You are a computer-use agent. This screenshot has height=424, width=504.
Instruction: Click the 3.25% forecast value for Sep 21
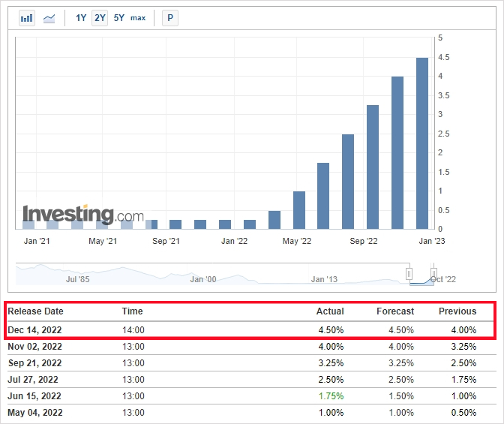(x=401, y=363)
